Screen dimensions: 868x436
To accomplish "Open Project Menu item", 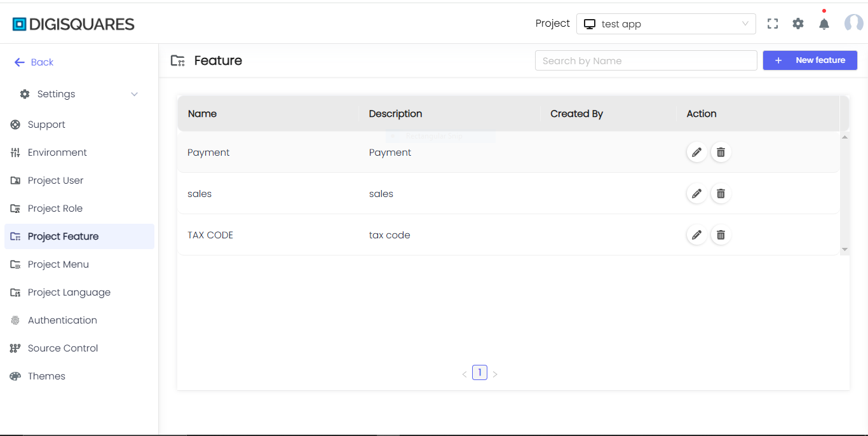I will [79, 264].
